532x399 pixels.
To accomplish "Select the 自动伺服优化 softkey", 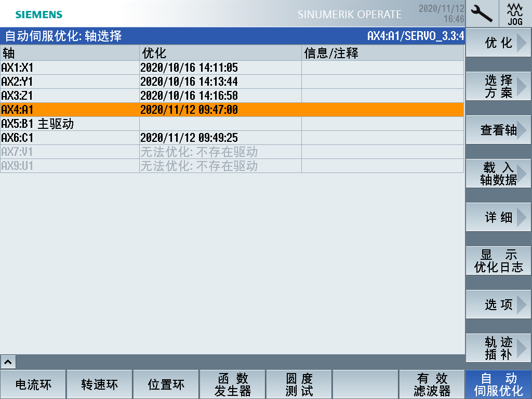I will [x=498, y=384].
